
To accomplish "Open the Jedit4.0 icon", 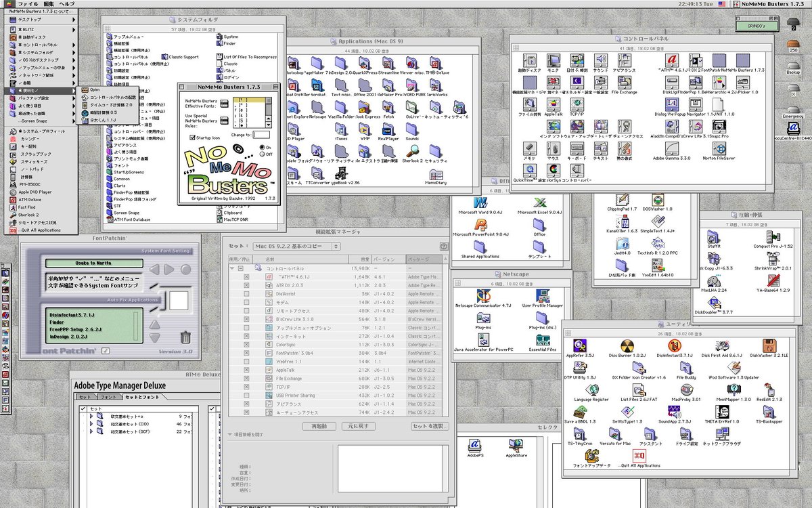I will click(x=622, y=243).
